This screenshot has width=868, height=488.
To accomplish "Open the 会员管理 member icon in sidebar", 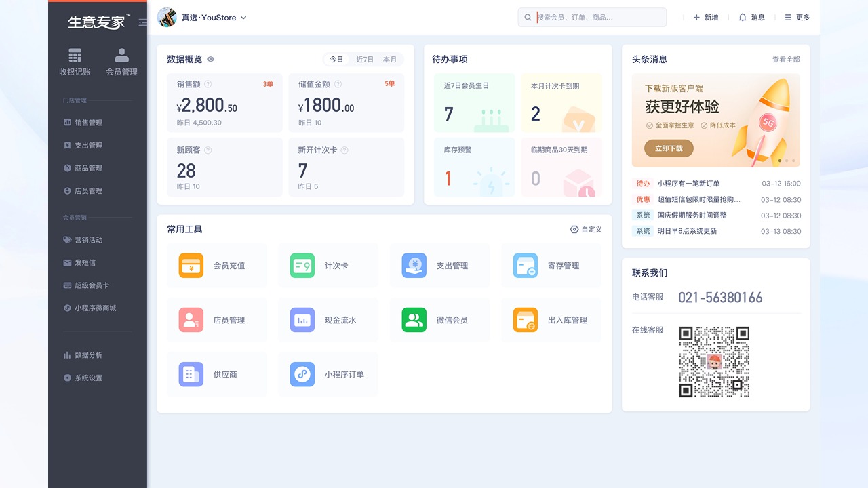I will click(121, 62).
